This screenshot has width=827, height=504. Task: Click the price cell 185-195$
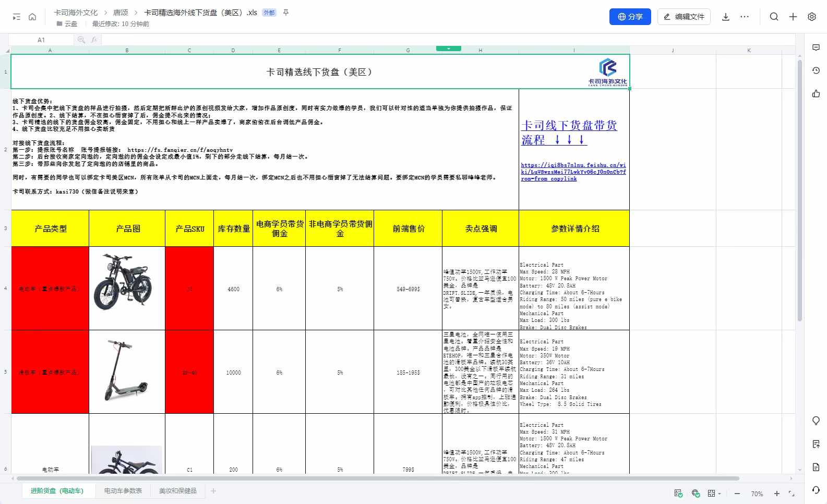click(408, 373)
